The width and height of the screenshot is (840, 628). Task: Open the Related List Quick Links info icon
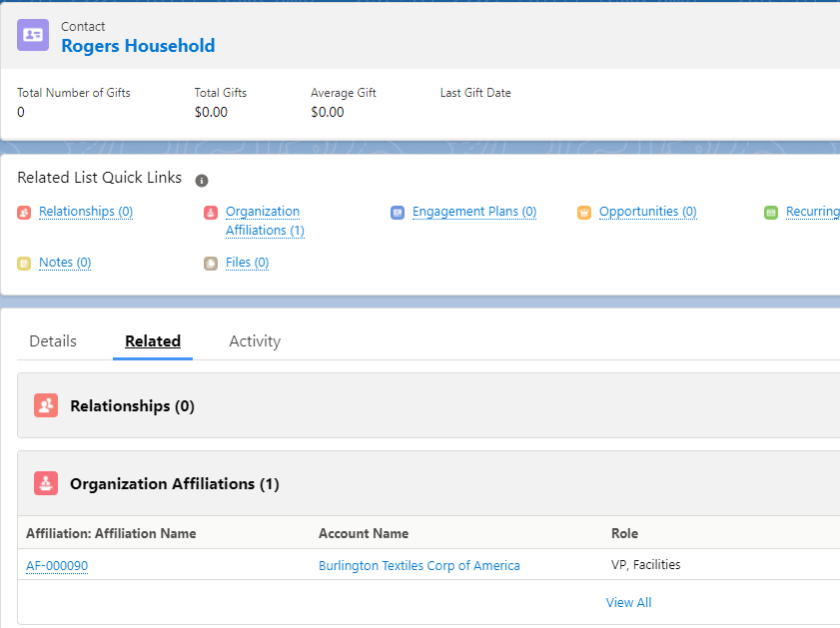202,181
